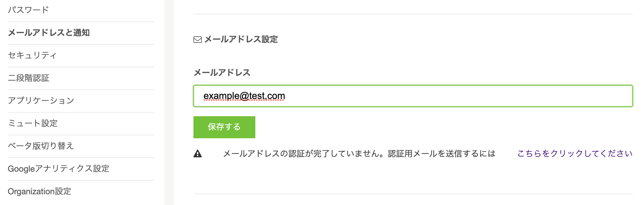Click the メールアドレス設定 section heading

tap(241, 39)
